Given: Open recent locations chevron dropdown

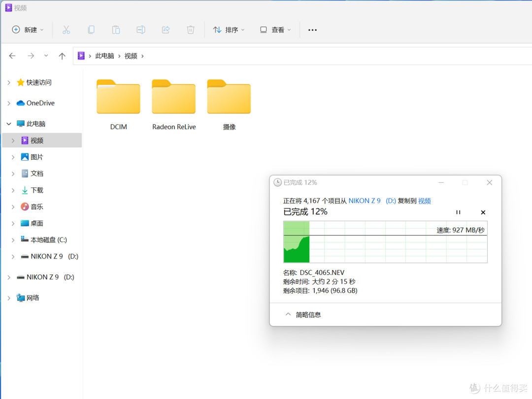Looking at the screenshot, I should coord(46,56).
